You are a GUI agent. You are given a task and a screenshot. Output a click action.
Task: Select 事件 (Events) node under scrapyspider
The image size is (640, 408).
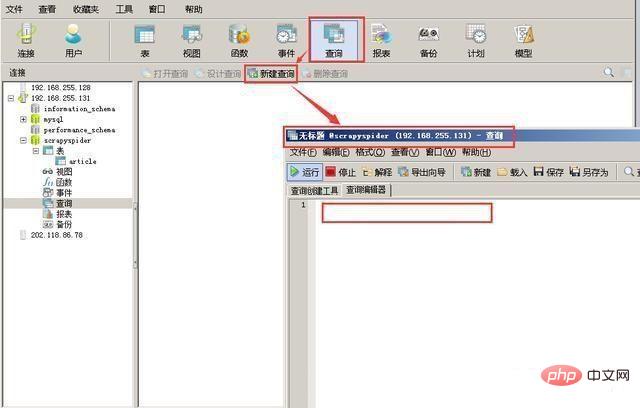tap(64, 193)
